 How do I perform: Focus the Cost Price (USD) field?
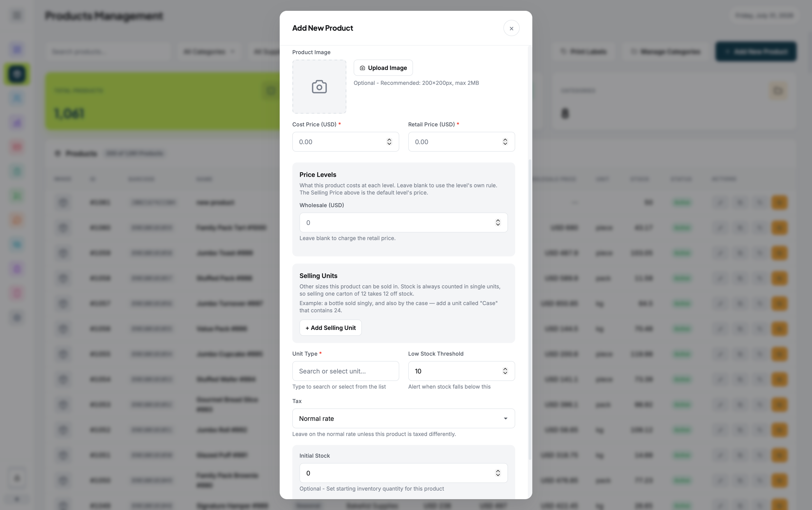(346, 142)
